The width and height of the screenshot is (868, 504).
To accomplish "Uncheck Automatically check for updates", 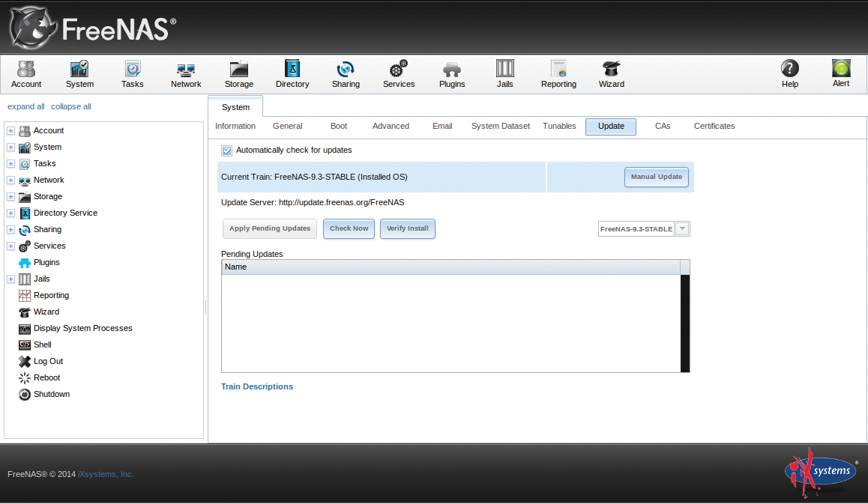I will point(227,151).
